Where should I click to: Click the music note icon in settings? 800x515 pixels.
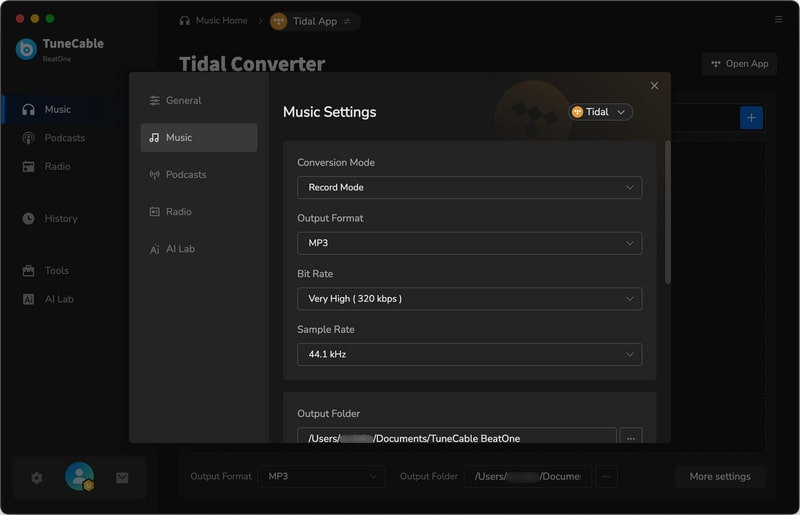tap(154, 137)
